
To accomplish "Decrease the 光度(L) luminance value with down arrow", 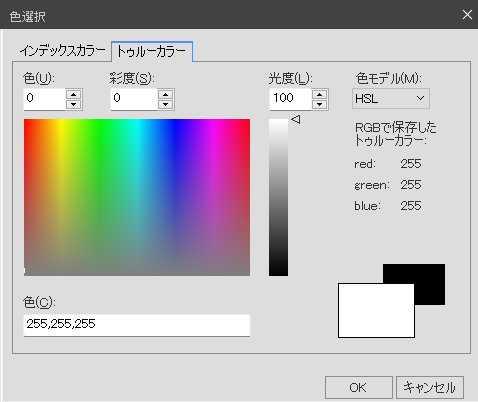I will (x=319, y=104).
